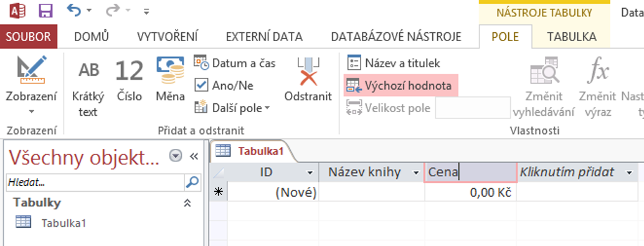Add an Ano/Ne checkbox field
This screenshot has width=644, height=246.
point(224,85)
